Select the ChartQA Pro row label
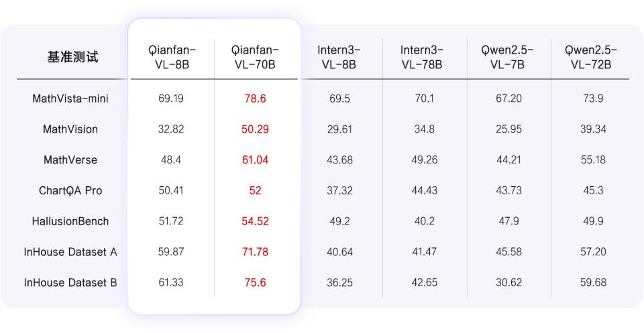 point(70,190)
